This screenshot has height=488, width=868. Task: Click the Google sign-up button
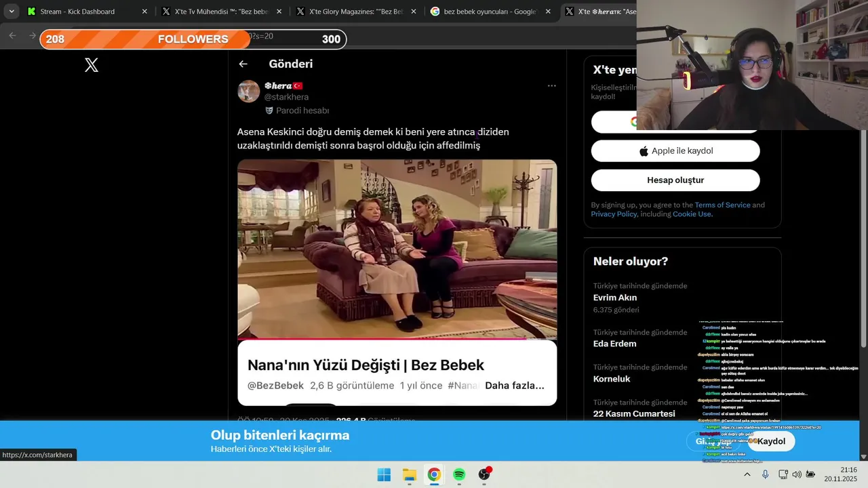click(675, 122)
